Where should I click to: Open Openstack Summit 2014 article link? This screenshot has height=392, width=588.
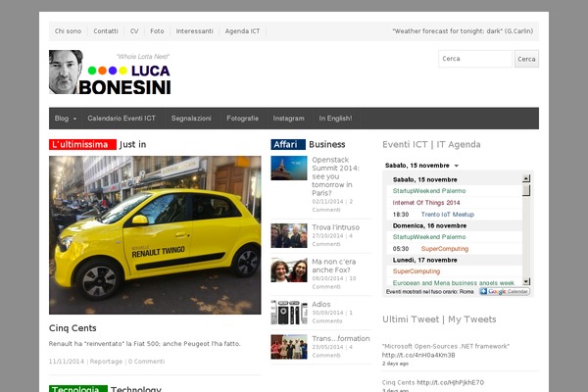coord(335,176)
